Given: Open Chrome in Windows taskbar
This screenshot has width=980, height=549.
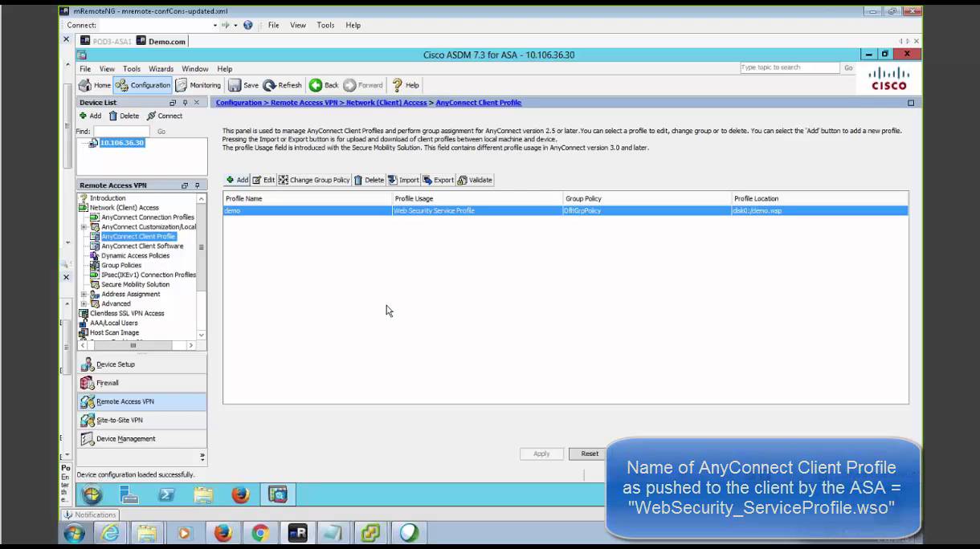Looking at the screenshot, I should coord(260,533).
